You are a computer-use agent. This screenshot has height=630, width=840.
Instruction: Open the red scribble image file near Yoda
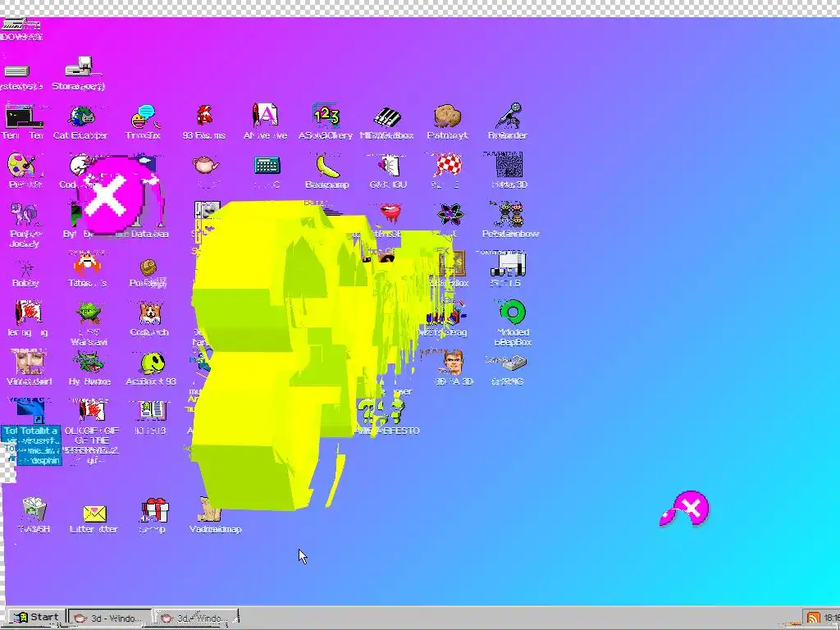[29, 313]
